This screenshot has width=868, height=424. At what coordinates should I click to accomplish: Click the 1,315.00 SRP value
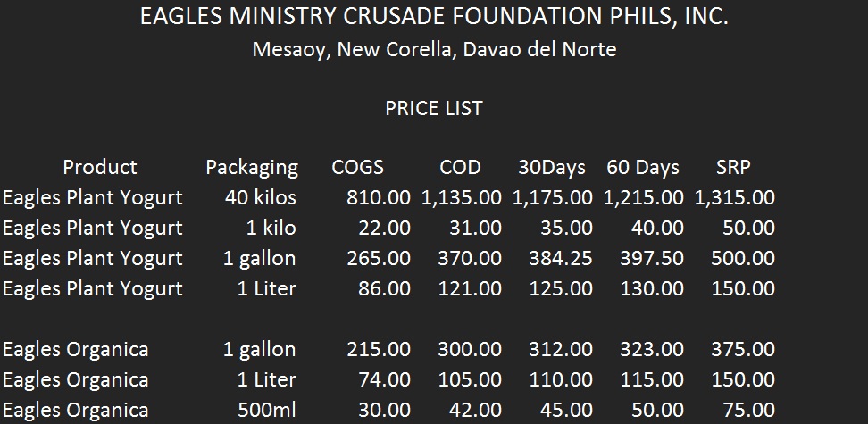(735, 197)
